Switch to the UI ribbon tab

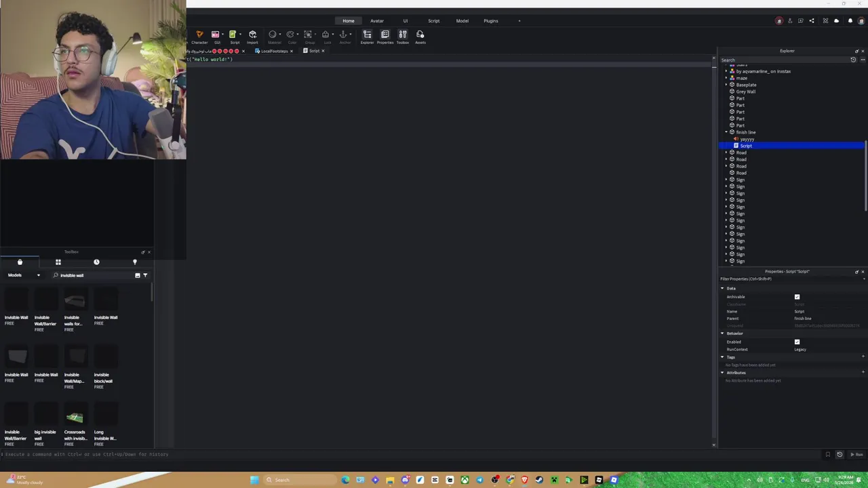click(x=406, y=21)
